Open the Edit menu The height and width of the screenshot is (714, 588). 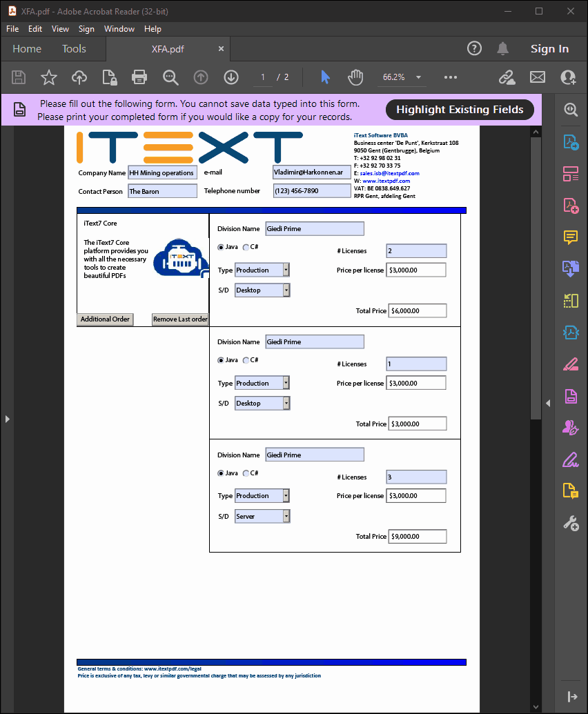pos(35,29)
